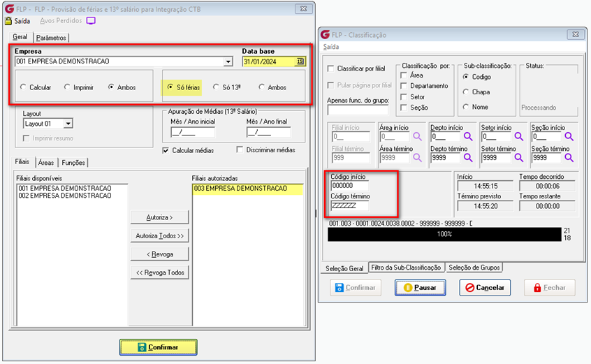
Task: Enable the Classificar por filial checkbox
Action: [x=331, y=68]
